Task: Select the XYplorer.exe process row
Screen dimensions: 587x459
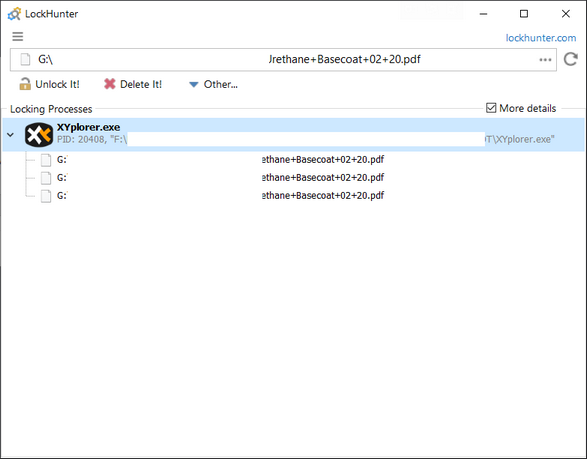Action: pyautogui.click(x=294, y=135)
